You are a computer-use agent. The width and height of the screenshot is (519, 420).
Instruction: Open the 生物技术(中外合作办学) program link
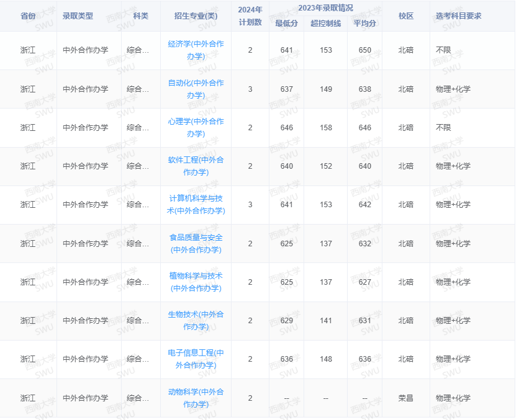click(196, 321)
